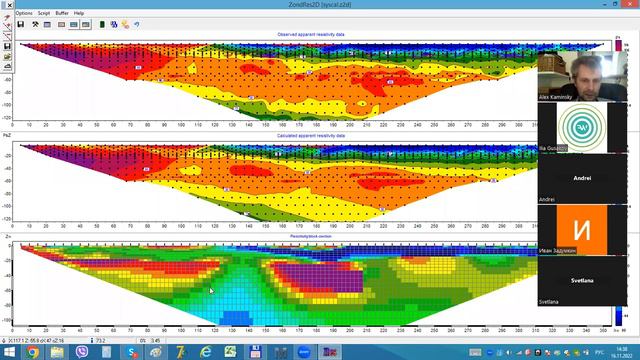Open File Explorer from the taskbar

[57, 352]
